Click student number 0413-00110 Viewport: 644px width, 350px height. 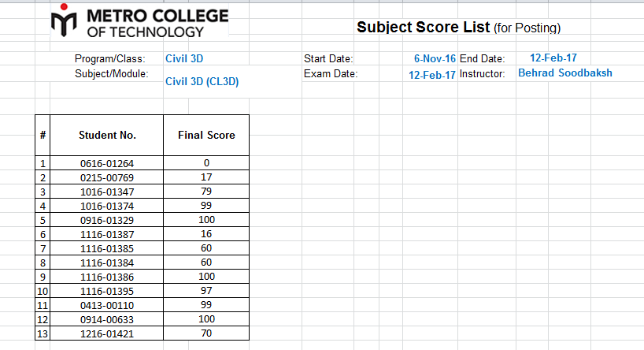(x=107, y=305)
